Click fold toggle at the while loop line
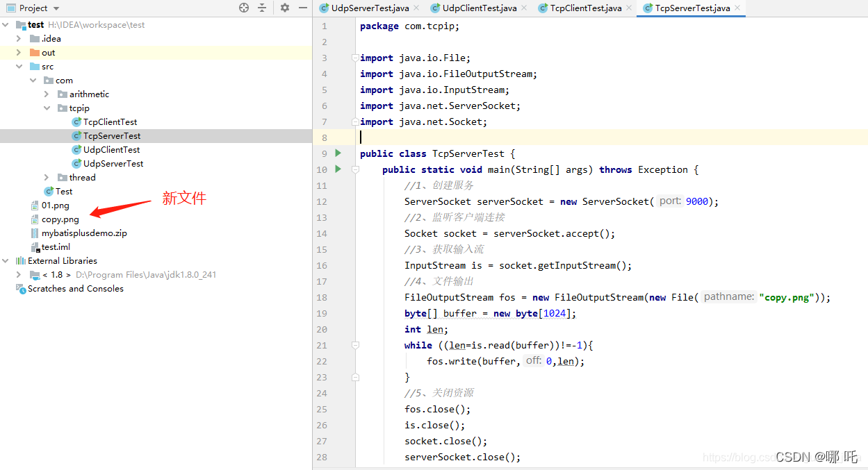This screenshot has height=470, width=868. tap(355, 345)
